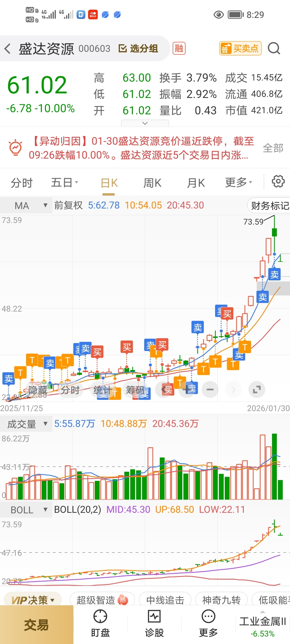The width and height of the screenshot is (290, 644).
Task: Open the BOLL indicator dropdown
Action: tap(26, 510)
